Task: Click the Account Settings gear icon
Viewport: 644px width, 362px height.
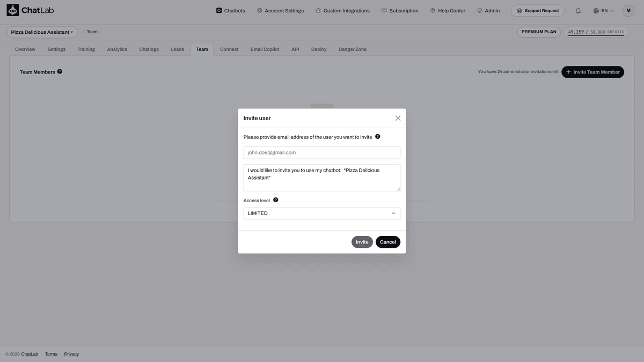Action: point(260,10)
